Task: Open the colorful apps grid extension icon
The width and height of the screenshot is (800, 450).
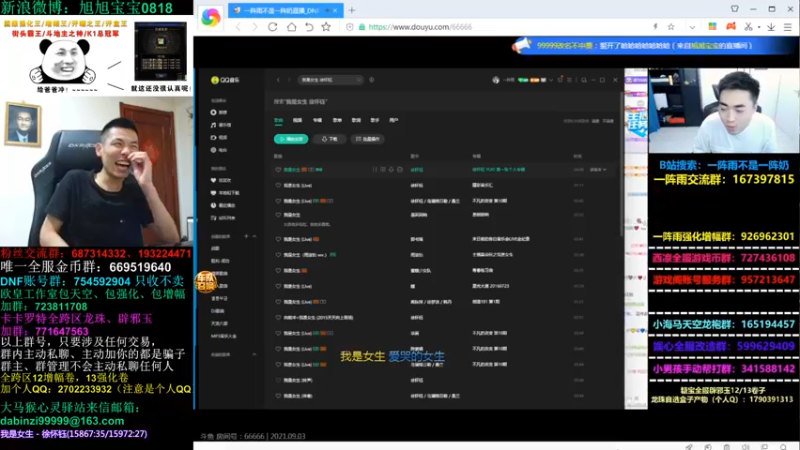Action: (x=712, y=27)
